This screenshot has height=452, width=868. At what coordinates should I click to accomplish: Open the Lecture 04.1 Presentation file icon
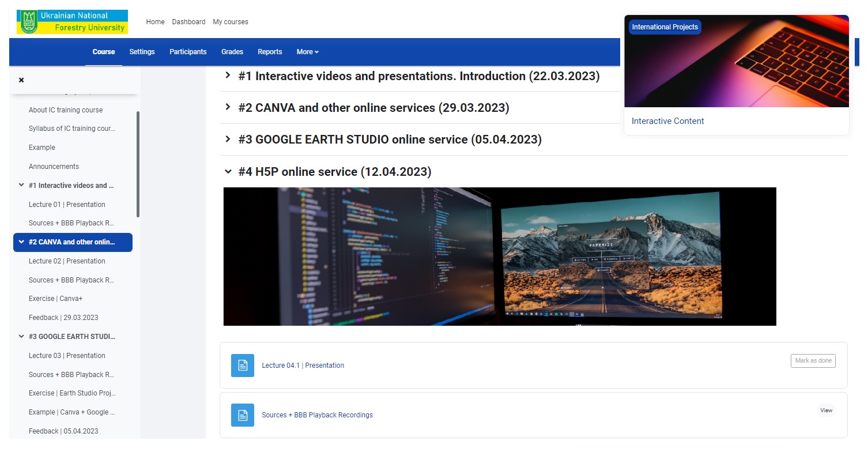click(243, 366)
